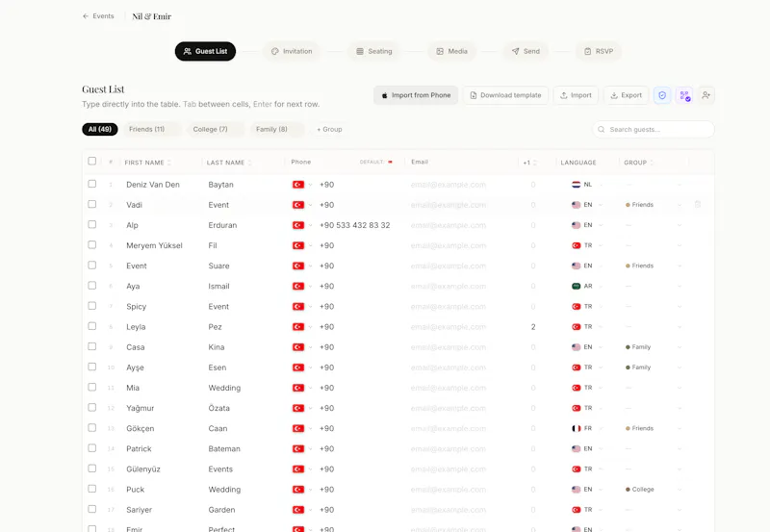This screenshot has width=770, height=532.
Task: Click first name Sariyer
Action: [x=139, y=510]
